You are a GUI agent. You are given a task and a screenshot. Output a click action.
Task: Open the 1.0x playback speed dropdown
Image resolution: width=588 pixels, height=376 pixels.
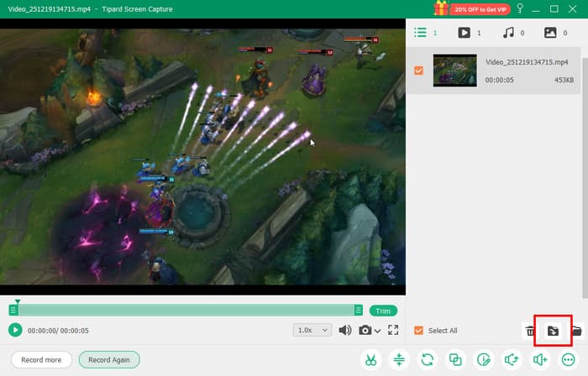tap(312, 330)
